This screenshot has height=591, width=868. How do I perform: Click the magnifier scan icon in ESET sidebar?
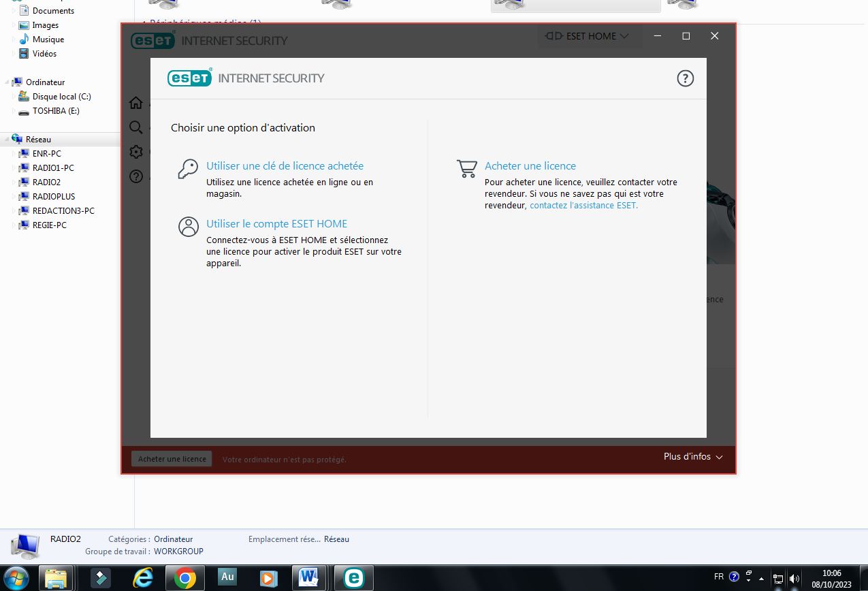coord(136,127)
